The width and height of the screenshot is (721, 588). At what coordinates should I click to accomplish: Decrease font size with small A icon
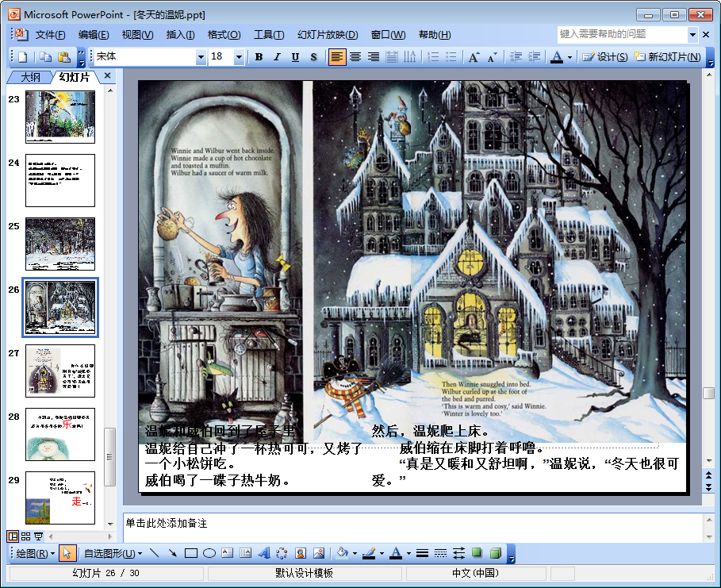coord(493,57)
